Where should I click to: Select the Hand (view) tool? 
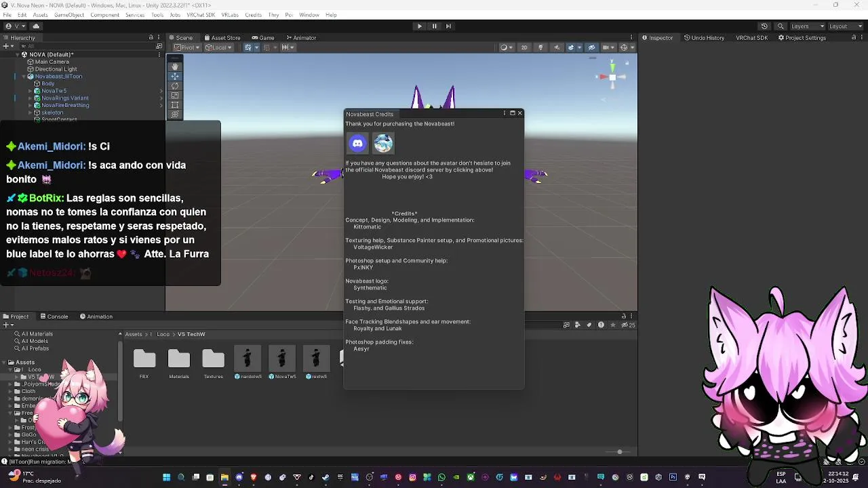[x=175, y=66]
